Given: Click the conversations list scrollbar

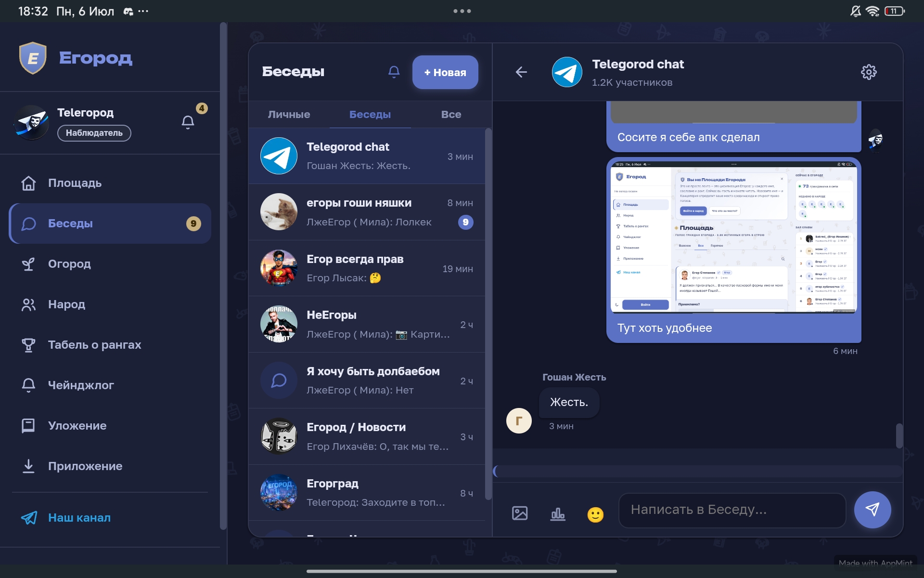Looking at the screenshot, I should (x=488, y=313).
